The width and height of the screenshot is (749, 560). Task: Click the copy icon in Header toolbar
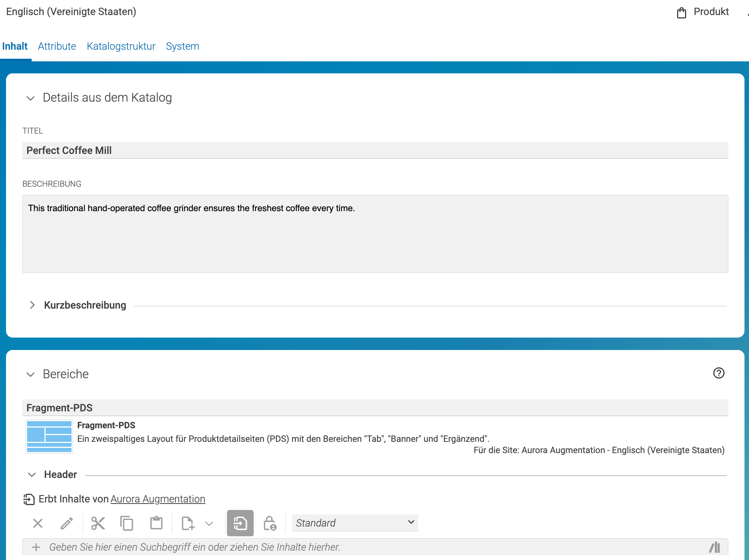pos(127,523)
